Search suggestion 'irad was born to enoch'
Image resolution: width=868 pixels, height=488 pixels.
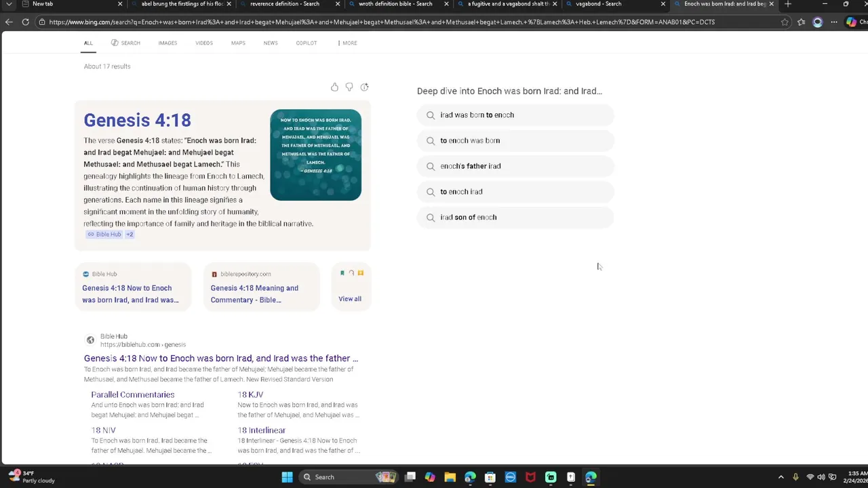coord(515,115)
